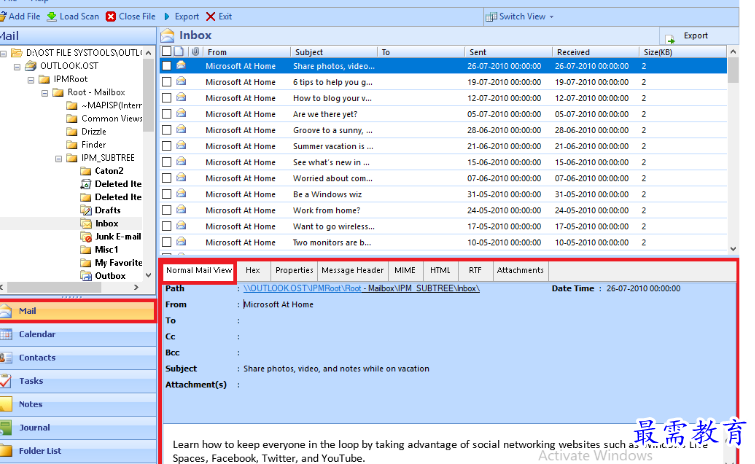Open the Drizzle folder icon
Screen dimensions: 755x464
[x=72, y=131]
